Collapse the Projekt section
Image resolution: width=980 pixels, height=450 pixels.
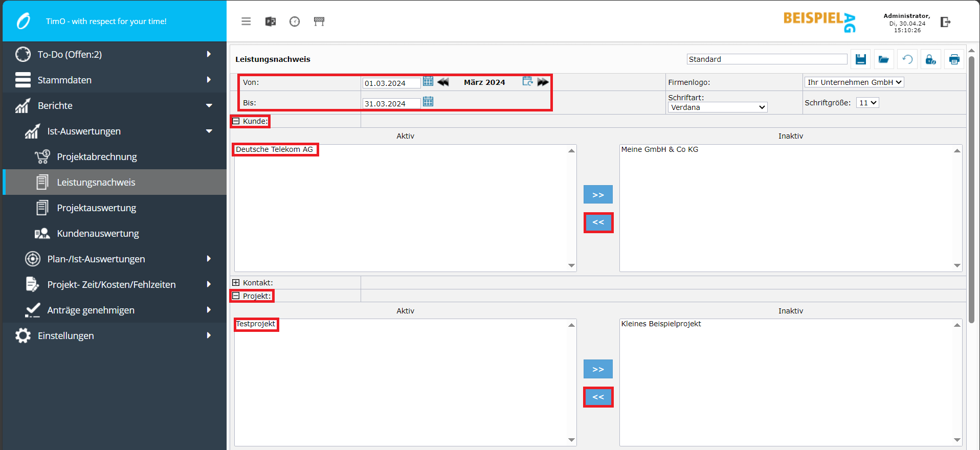236,296
